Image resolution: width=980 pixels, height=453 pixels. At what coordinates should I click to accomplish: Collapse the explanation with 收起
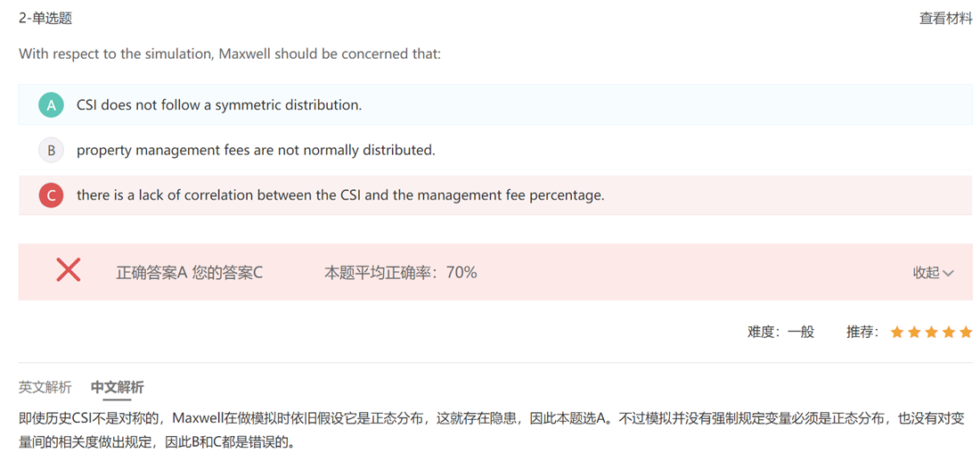(926, 273)
